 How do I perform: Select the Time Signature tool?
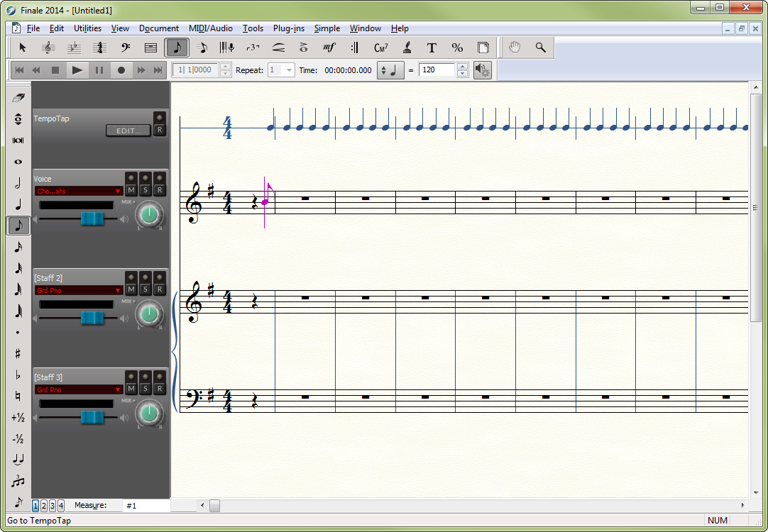[x=100, y=48]
